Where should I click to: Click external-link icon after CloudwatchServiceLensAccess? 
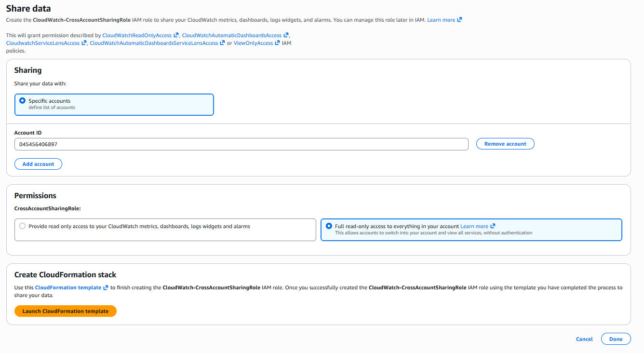tap(84, 43)
